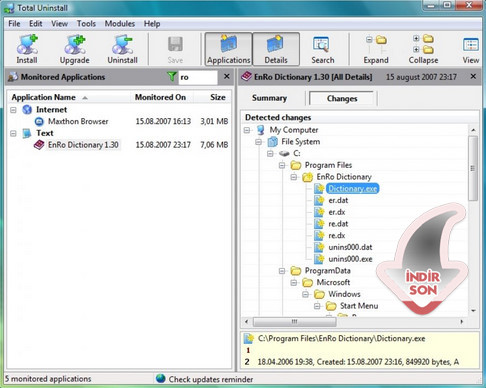486x388 pixels.
Task: Switch to the Changes tab
Action: click(342, 98)
